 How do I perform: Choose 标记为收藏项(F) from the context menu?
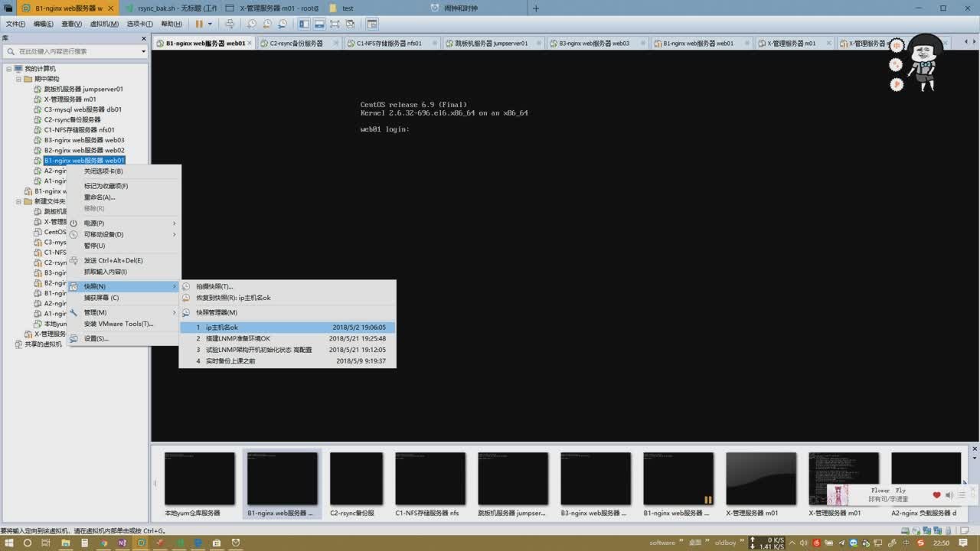124,186
